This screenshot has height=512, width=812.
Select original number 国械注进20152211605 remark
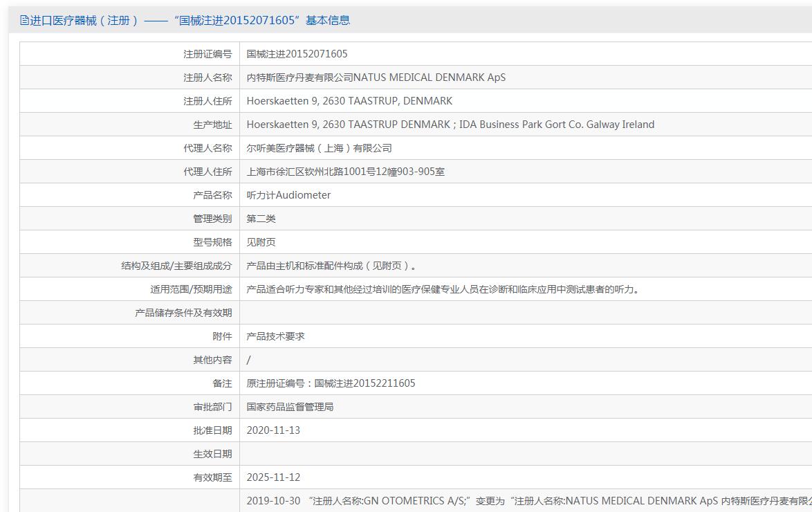365,383
